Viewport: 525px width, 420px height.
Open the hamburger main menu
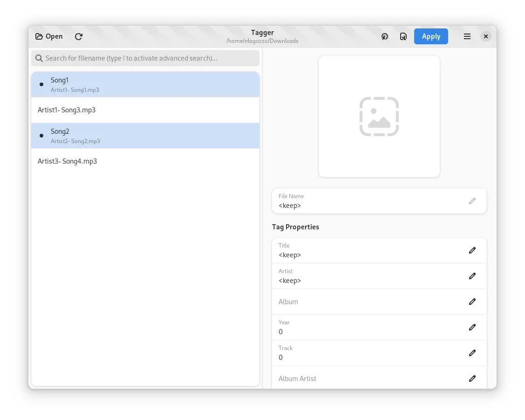pyautogui.click(x=467, y=36)
